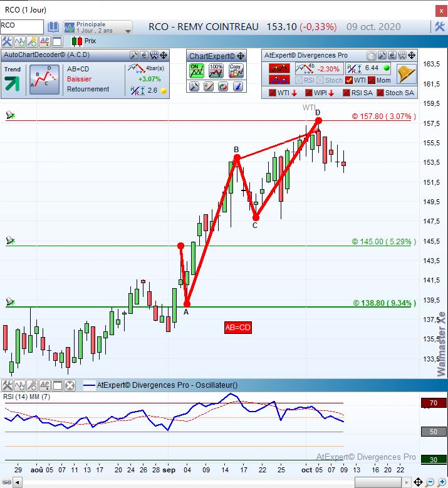Select bearish divergence pattern red icon
The width and height of the screenshot is (448, 488).
coord(279,68)
